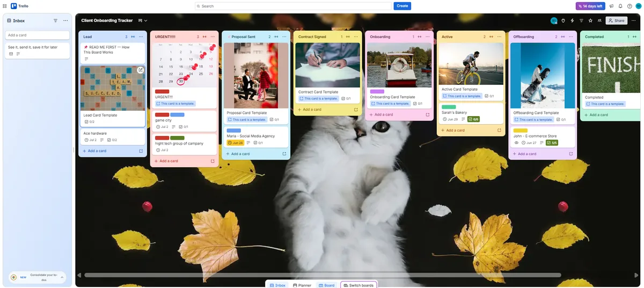The height and width of the screenshot is (288, 644).
Task: Click the horizontal board scrollbar
Action: pyautogui.click(x=322, y=275)
